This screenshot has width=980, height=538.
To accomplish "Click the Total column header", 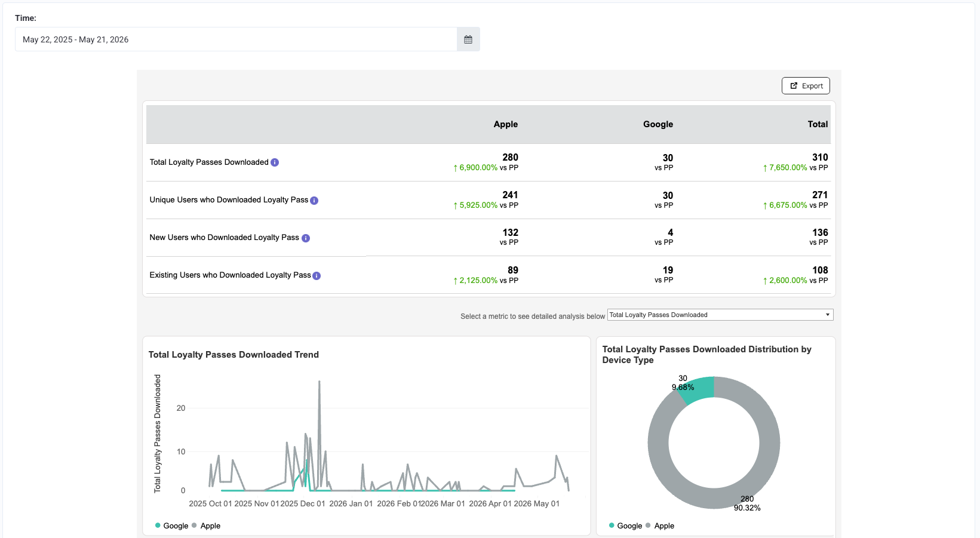I will coord(818,124).
